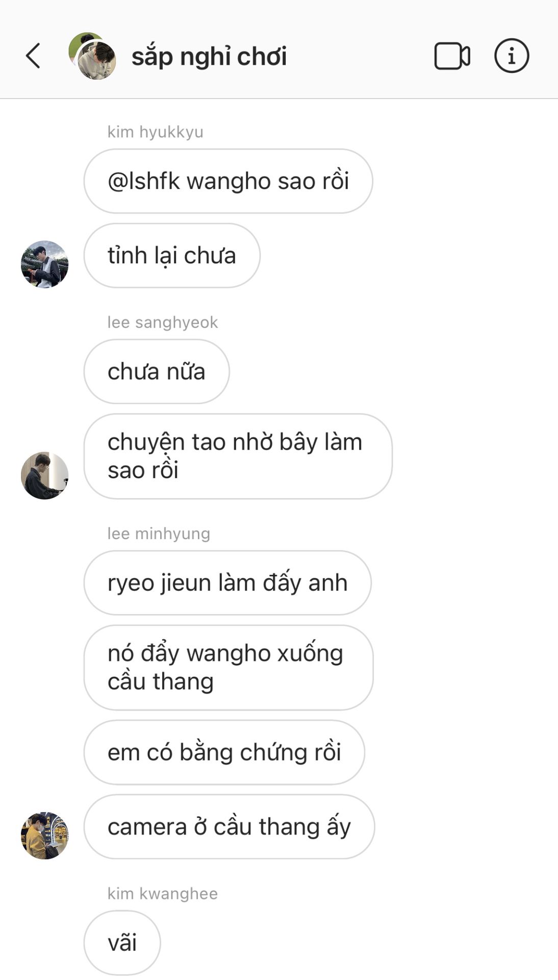The height and width of the screenshot is (980, 558).
Task: Select message 'chuyện tao nhờ bây làm sao rồi'
Action: pyautogui.click(x=238, y=456)
